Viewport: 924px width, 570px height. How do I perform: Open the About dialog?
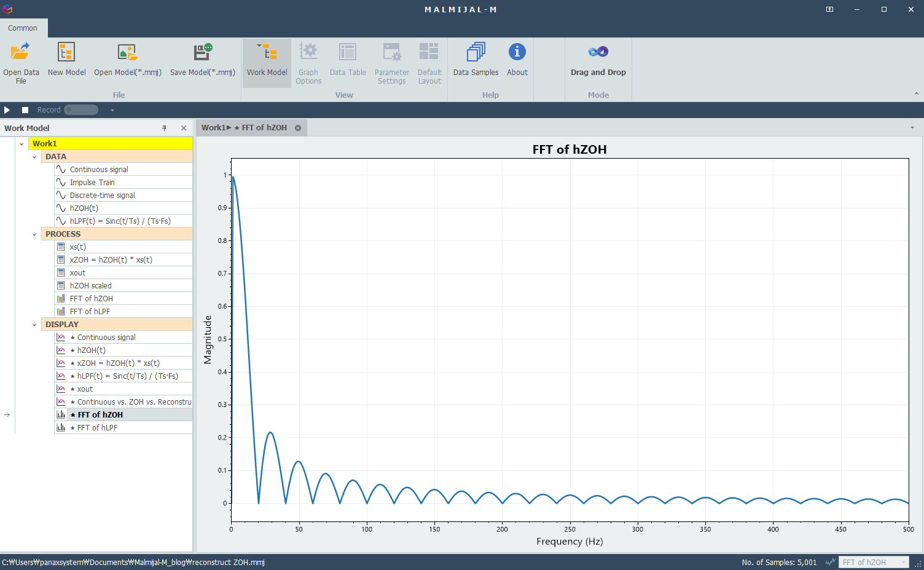coord(517,60)
